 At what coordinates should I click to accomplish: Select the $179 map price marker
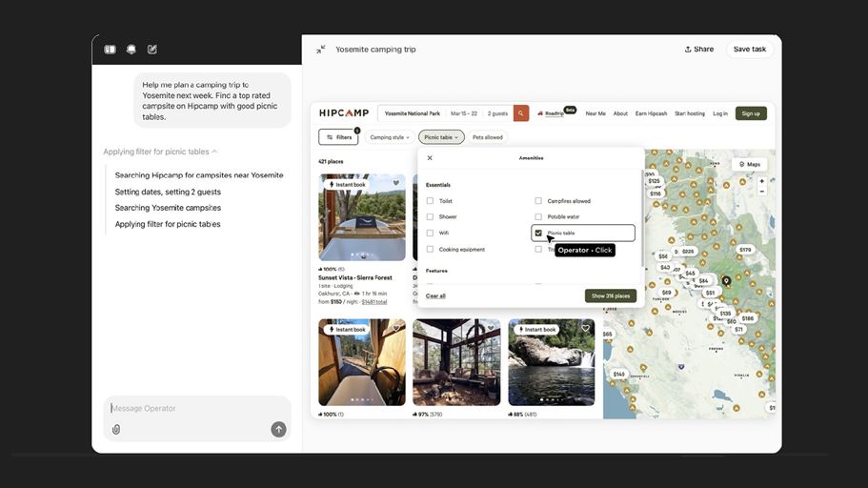point(746,250)
